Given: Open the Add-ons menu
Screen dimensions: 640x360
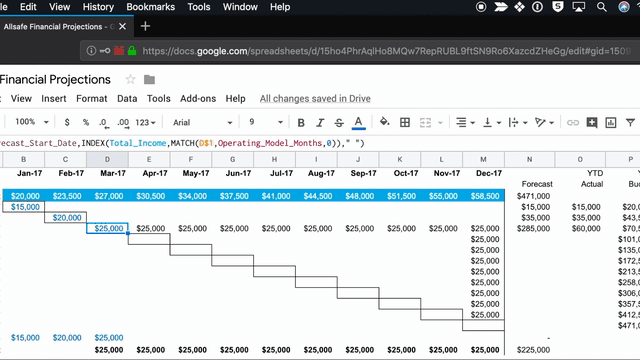Looking at the screenshot, I should [198, 98].
